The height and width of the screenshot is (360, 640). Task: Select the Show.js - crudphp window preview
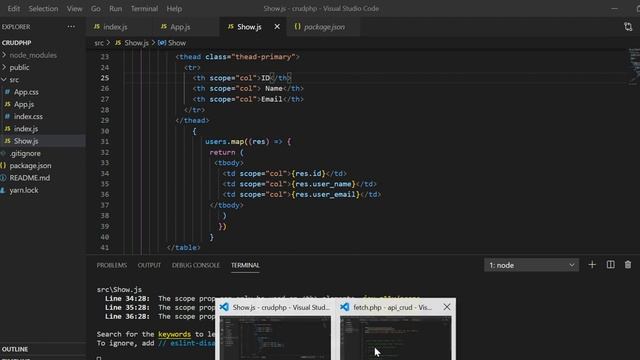click(276, 330)
